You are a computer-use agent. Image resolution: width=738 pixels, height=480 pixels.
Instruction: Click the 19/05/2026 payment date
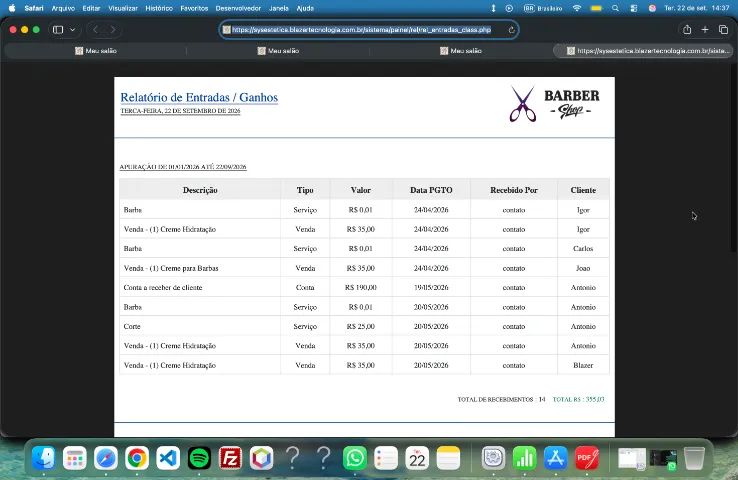(431, 288)
